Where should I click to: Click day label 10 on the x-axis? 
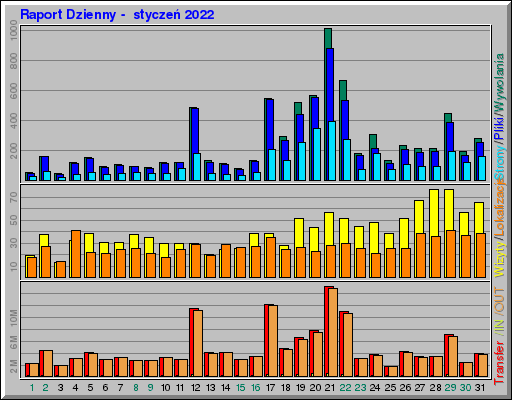[x=165, y=388]
